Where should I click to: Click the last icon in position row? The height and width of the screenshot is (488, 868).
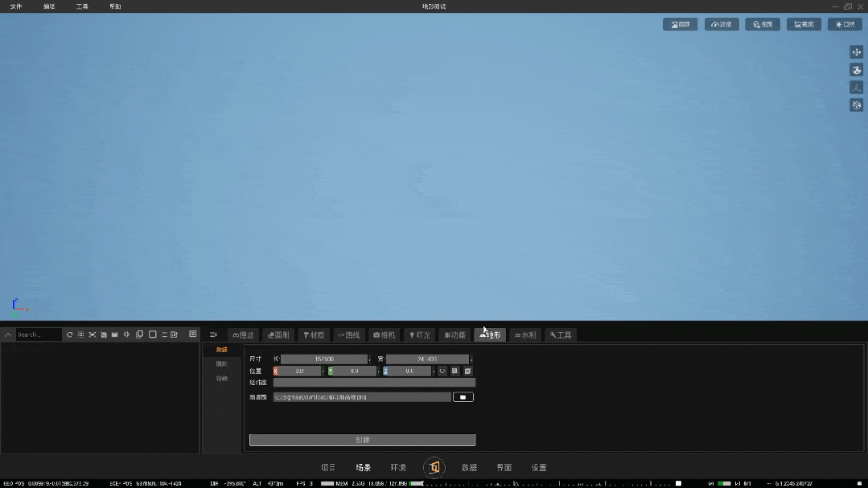(x=467, y=371)
